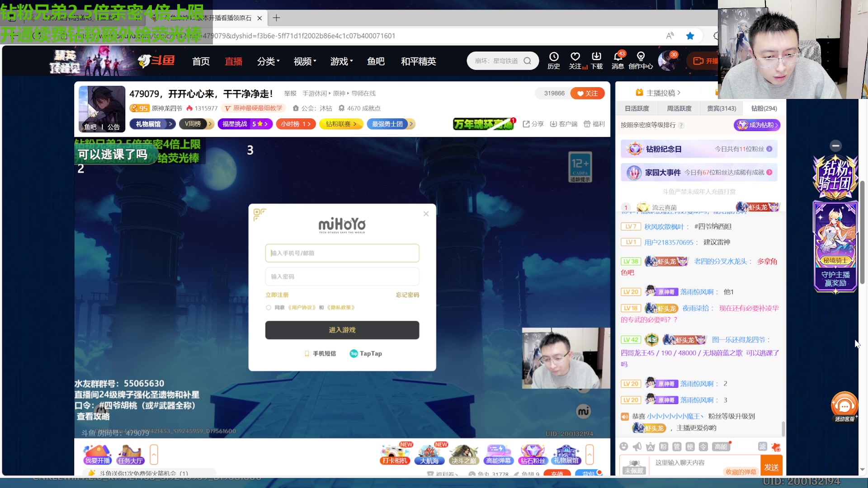Toggle the 粉 fan badge display in chat
Viewport: 868px width, 488px height.
point(663,446)
